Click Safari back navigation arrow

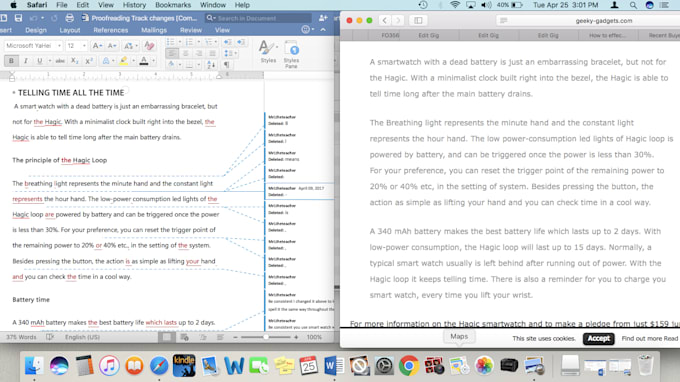(x=385, y=20)
